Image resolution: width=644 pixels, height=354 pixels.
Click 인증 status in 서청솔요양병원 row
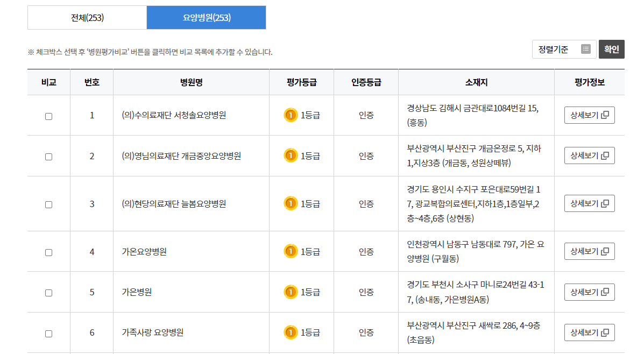(x=366, y=115)
